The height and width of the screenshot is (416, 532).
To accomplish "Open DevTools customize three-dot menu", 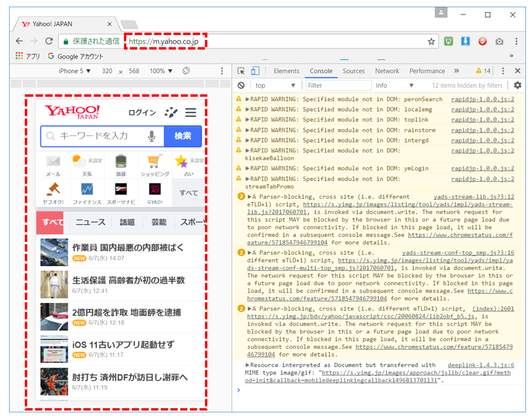I will coord(503,71).
